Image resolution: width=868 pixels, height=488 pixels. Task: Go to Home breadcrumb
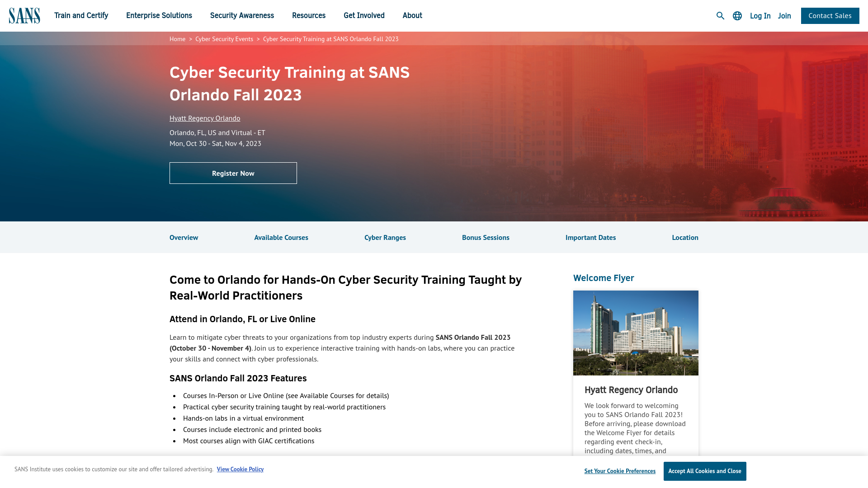coord(177,39)
